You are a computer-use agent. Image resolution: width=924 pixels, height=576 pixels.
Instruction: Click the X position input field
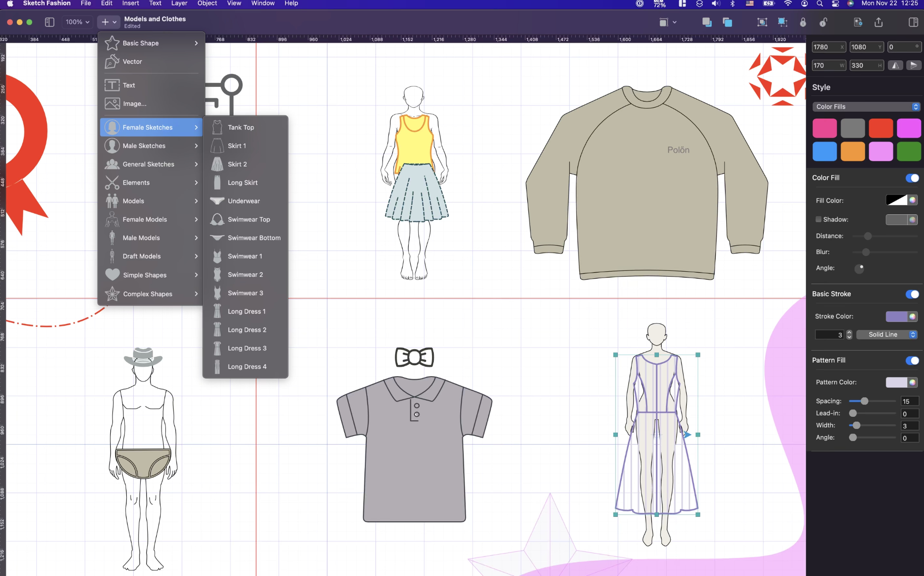pos(825,47)
